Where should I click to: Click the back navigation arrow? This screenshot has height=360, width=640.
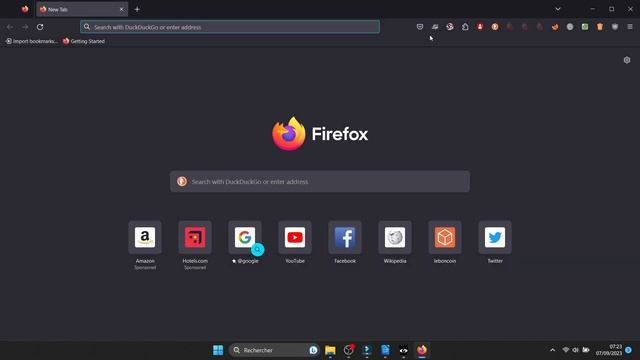(10, 27)
